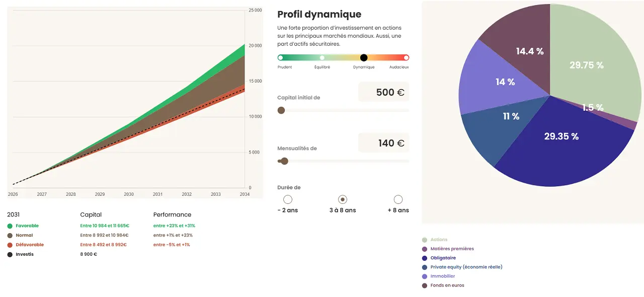Screen dimensions: 644x297
Task: Toggle Actions legend item in pie chart
Action: click(439, 240)
